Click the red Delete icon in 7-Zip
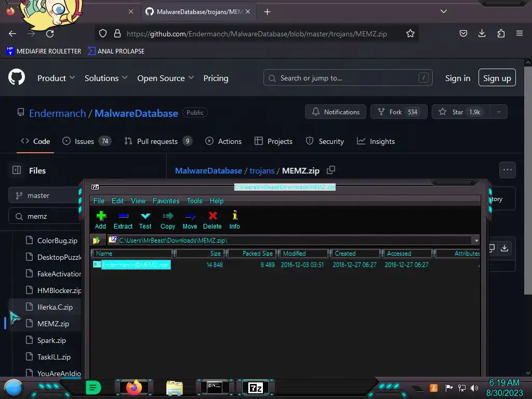Screen dimensions: 532x399 (212, 220)
